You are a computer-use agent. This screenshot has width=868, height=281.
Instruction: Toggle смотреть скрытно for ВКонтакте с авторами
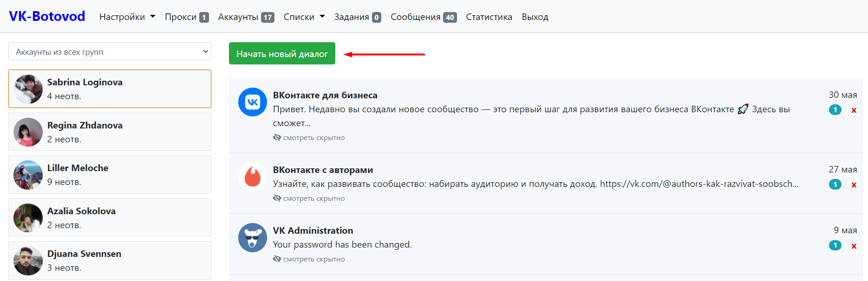[309, 198]
